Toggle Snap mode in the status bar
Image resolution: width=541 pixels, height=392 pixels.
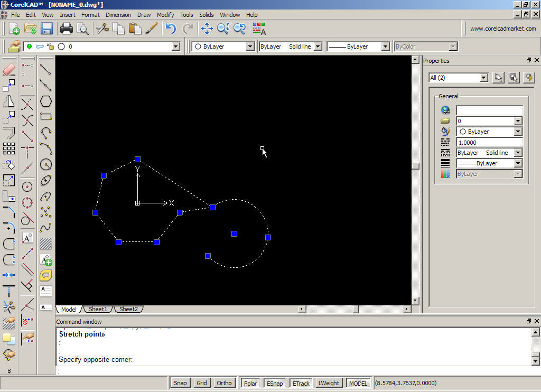pyautogui.click(x=180, y=382)
